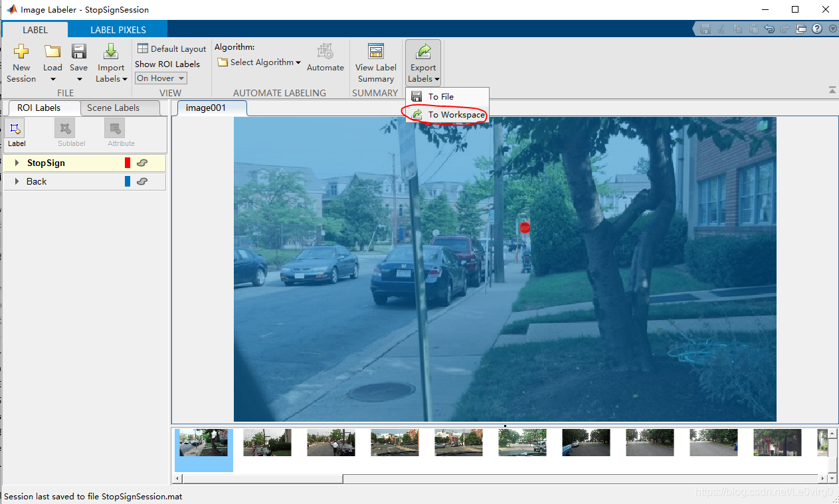Click the Default Layout icon
Image resolution: width=839 pixels, height=504 pixels.
click(143, 48)
